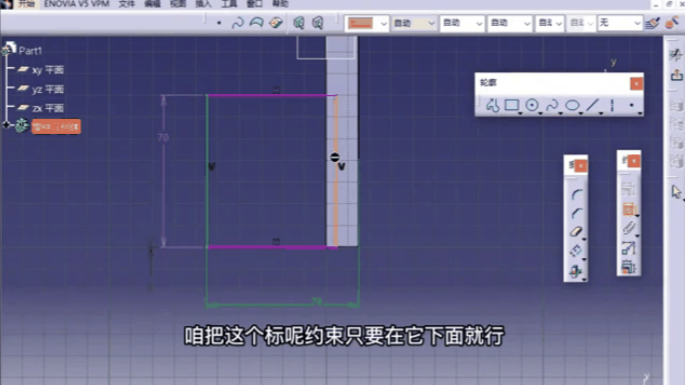Image resolution: width=685 pixels, height=385 pixels.
Task: Select the Animate Constraint icon
Action: pos(628,248)
